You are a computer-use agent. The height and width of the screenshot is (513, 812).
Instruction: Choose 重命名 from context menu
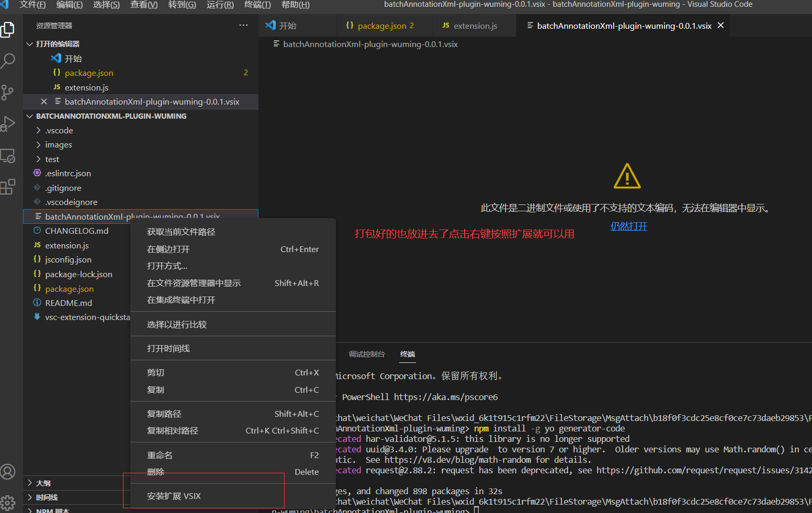(233, 455)
